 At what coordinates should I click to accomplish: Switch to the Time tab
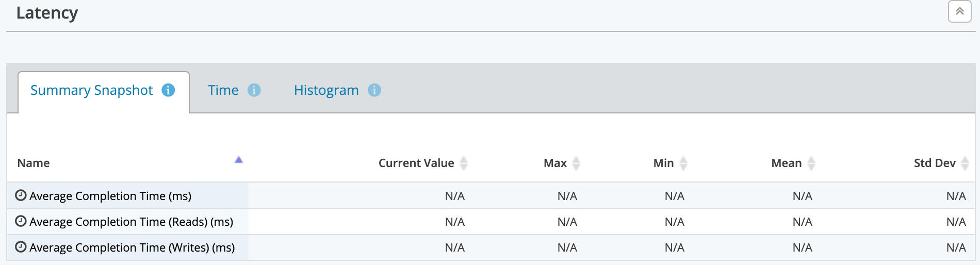(223, 90)
